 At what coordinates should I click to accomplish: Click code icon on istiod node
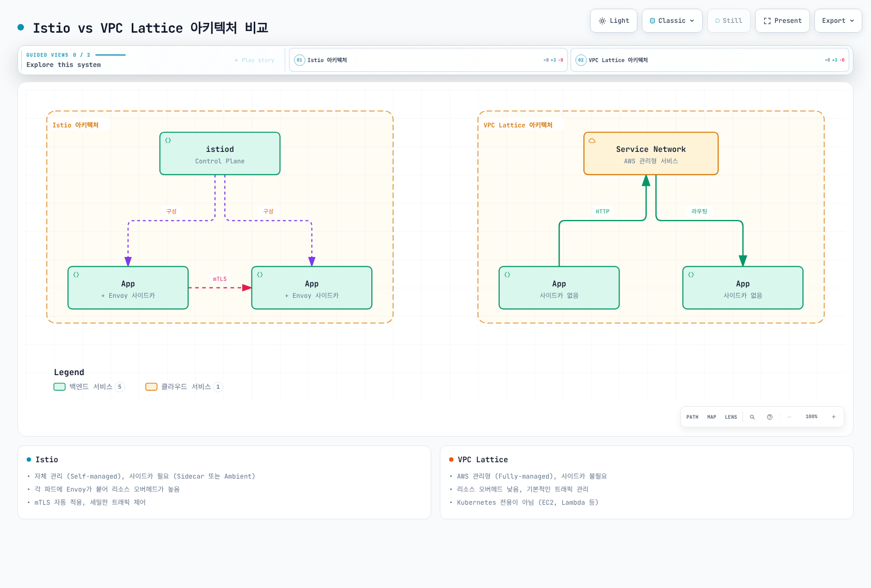pyautogui.click(x=168, y=140)
